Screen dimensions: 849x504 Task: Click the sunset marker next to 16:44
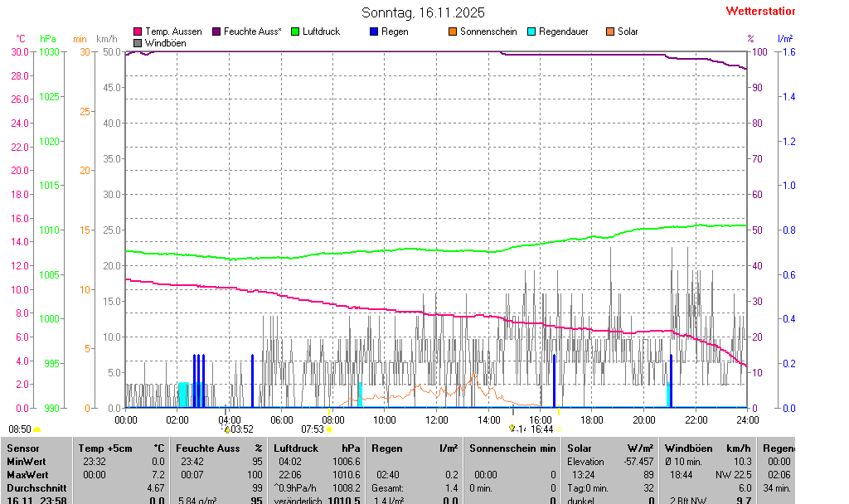559,429
